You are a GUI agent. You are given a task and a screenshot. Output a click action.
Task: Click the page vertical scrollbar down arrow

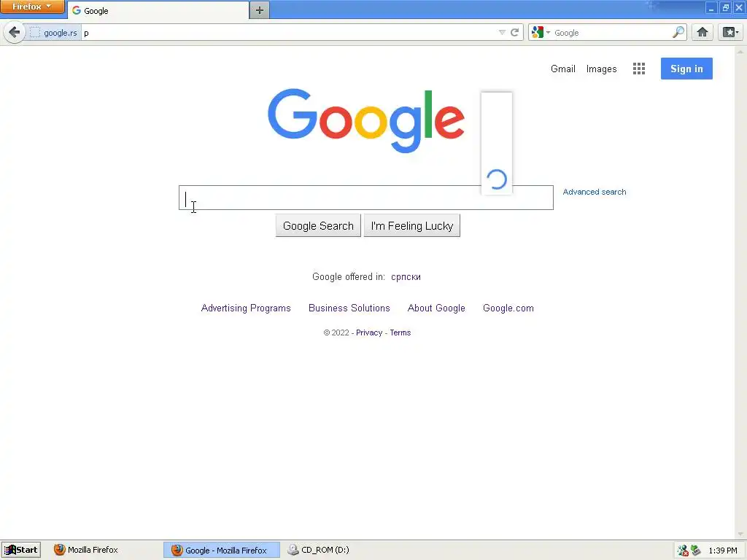(740, 534)
